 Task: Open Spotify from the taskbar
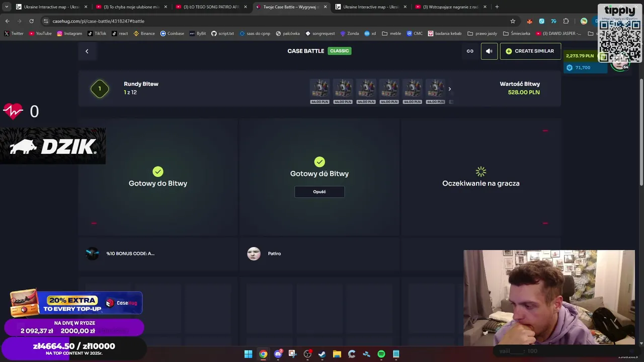click(x=381, y=354)
